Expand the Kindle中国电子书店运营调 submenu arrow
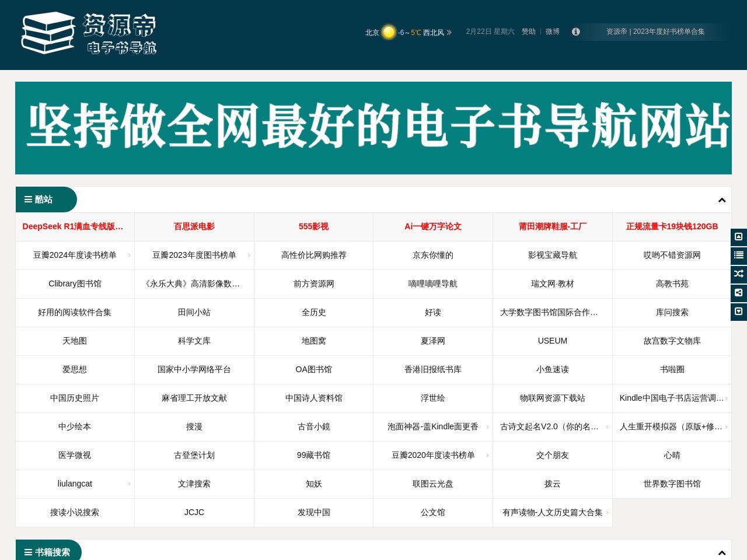 pos(726,398)
